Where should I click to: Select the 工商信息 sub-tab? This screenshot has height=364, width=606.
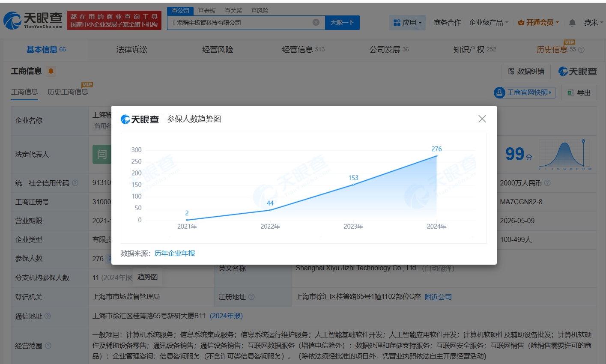coord(24,92)
